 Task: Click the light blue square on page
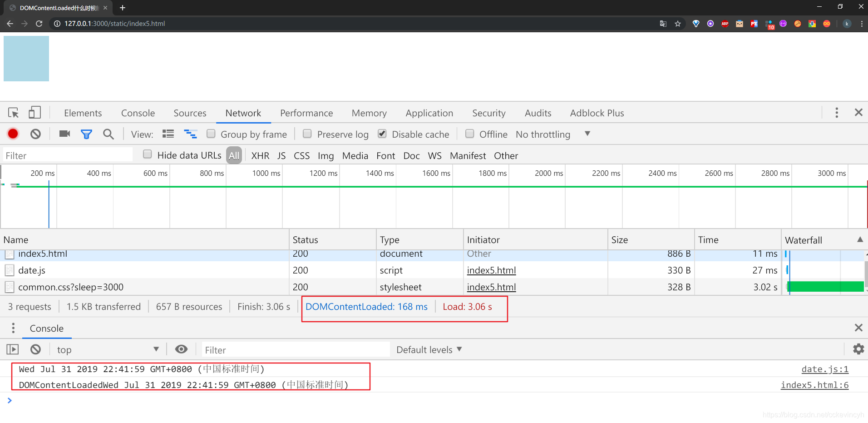tap(26, 59)
